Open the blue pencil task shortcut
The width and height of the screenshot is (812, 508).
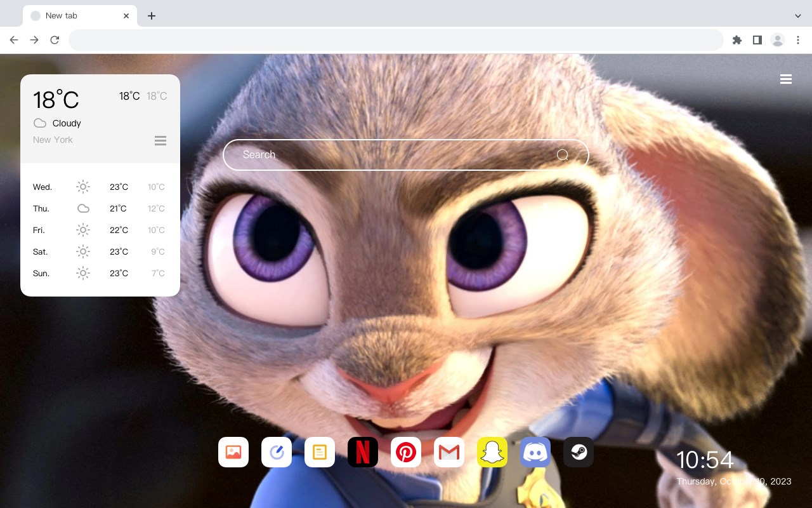[277, 452]
